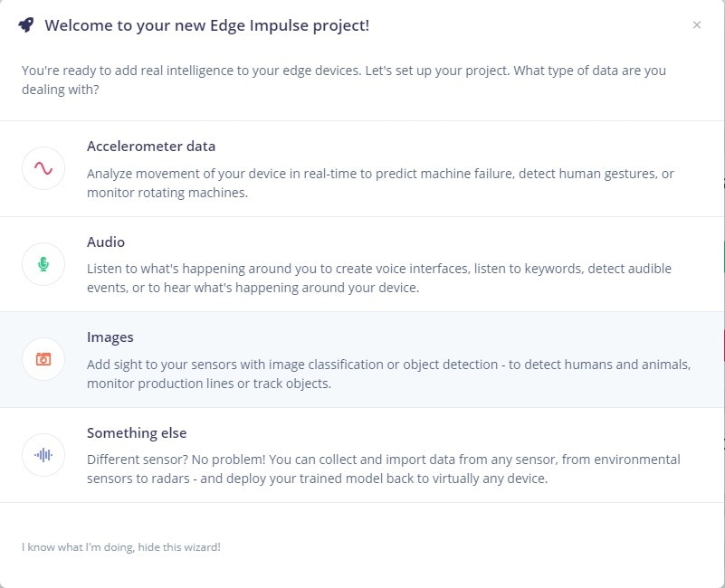Select the "Accelerometer data" heading
This screenshot has height=588, width=725.
pos(151,147)
